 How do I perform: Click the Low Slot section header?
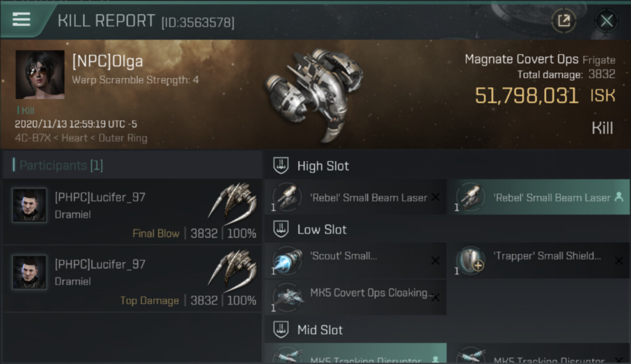[x=322, y=230]
